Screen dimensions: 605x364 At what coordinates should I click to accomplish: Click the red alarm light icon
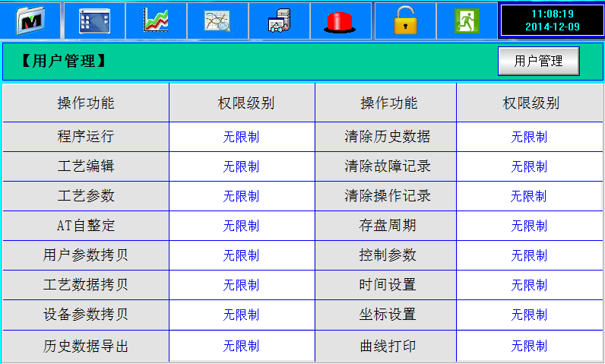[x=341, y=21]
